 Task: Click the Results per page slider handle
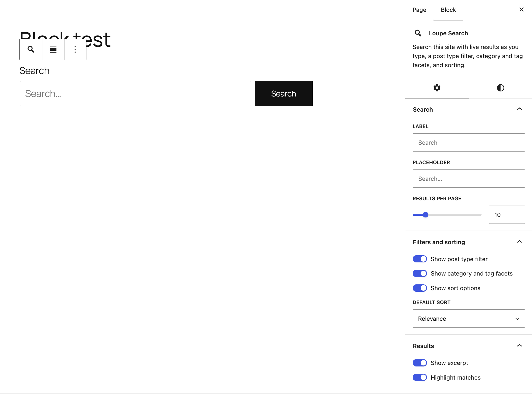click(425, 215)
